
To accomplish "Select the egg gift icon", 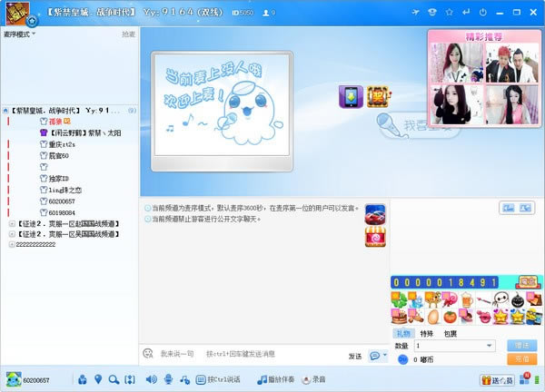I will click(433, 317).
